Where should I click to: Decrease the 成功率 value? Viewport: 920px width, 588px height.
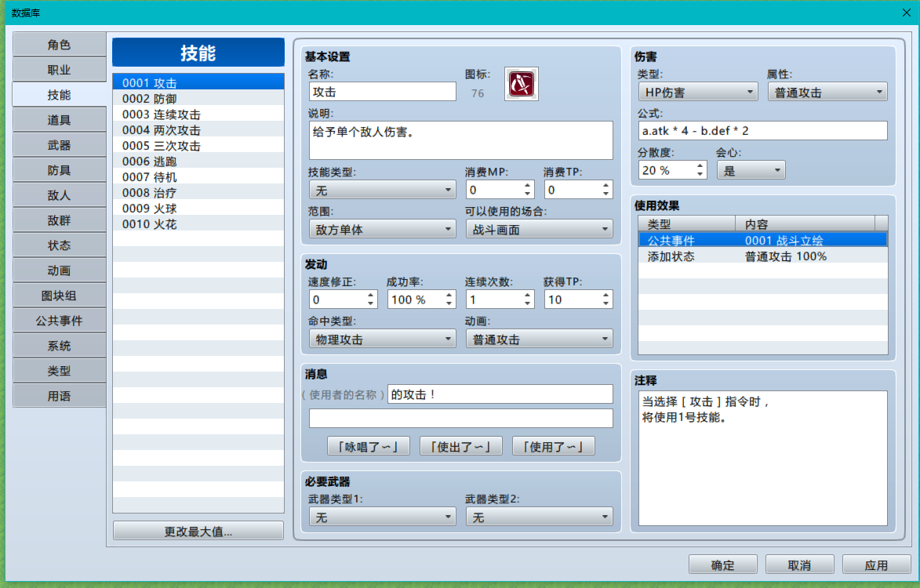(449, 303)
